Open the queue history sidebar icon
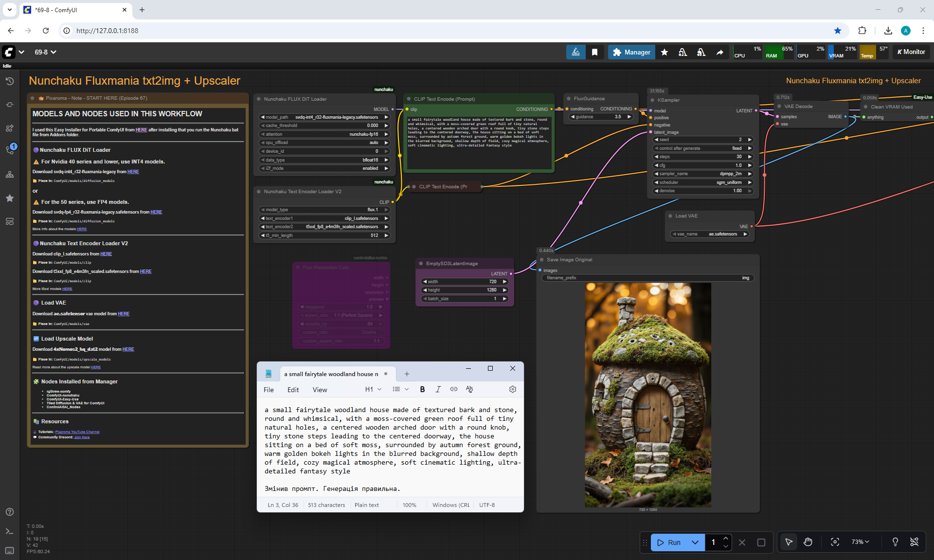 [10, 81]
